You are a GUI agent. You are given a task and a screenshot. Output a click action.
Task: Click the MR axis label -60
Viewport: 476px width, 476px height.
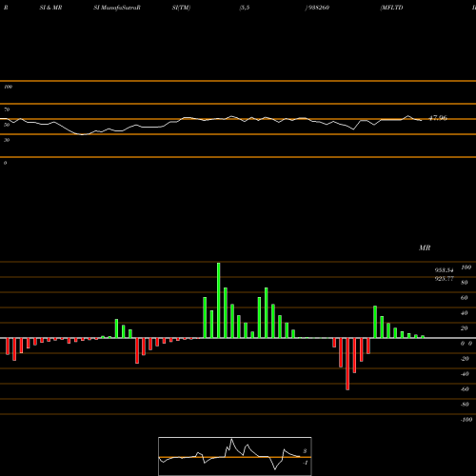(x=465, y=389)
